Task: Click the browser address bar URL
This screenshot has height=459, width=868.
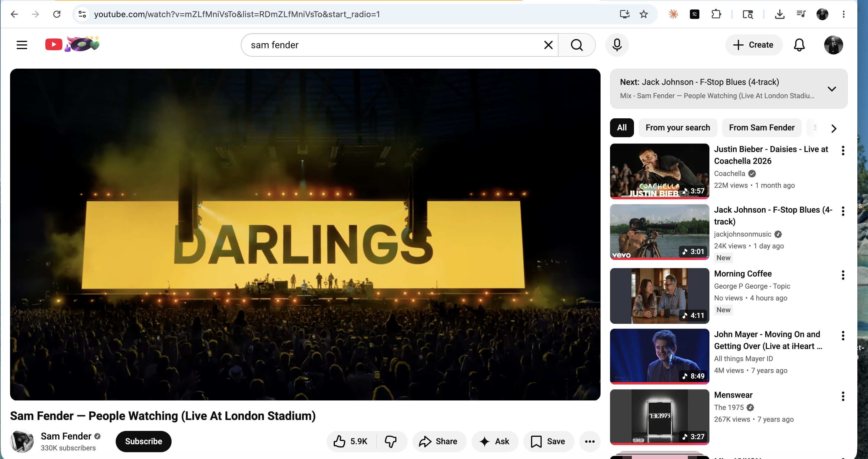Action: click(237, 14)
